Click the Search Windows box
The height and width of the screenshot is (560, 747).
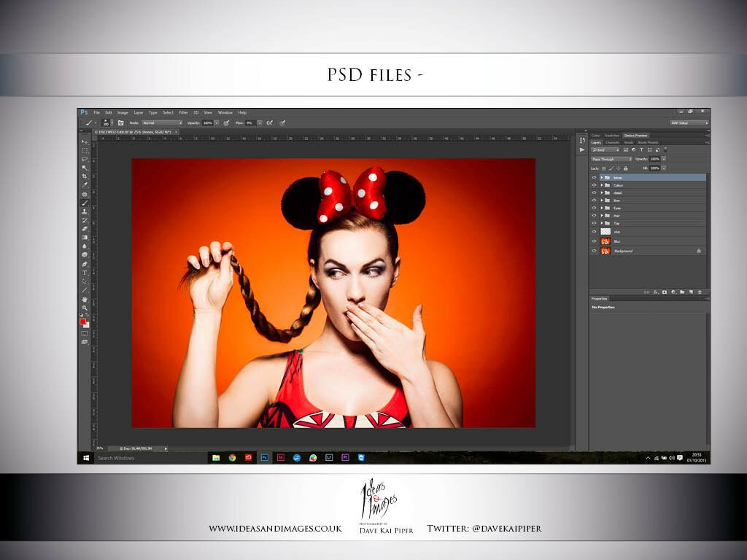150,458
